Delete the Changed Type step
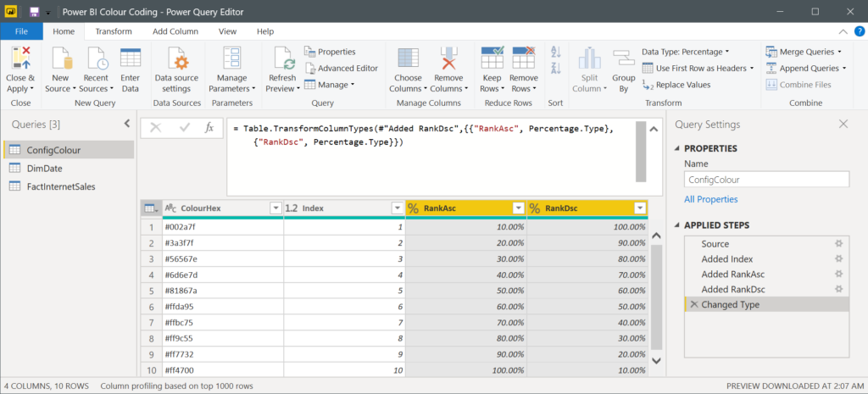This screenshot has height=394, width=868. (x=694, y=304)
